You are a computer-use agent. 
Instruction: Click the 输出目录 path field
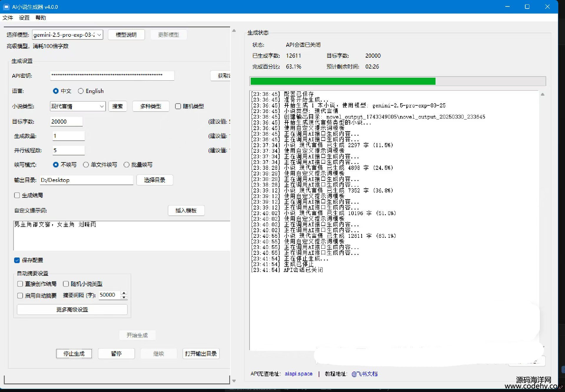pos(87,180)
